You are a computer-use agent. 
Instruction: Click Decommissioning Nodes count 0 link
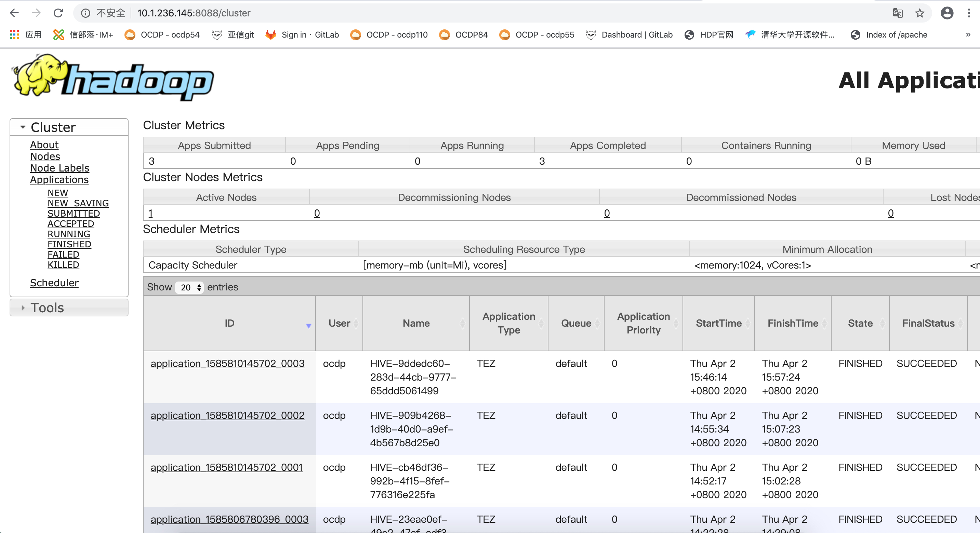317,213
